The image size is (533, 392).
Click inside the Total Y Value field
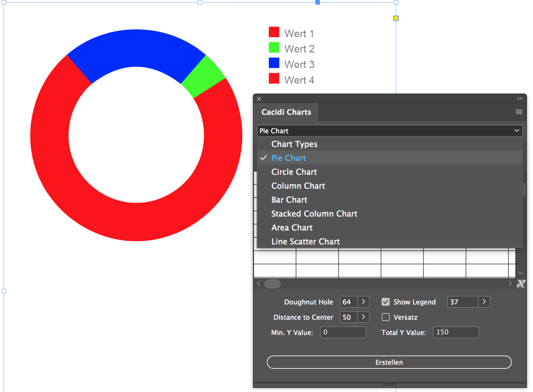point(456,332)
